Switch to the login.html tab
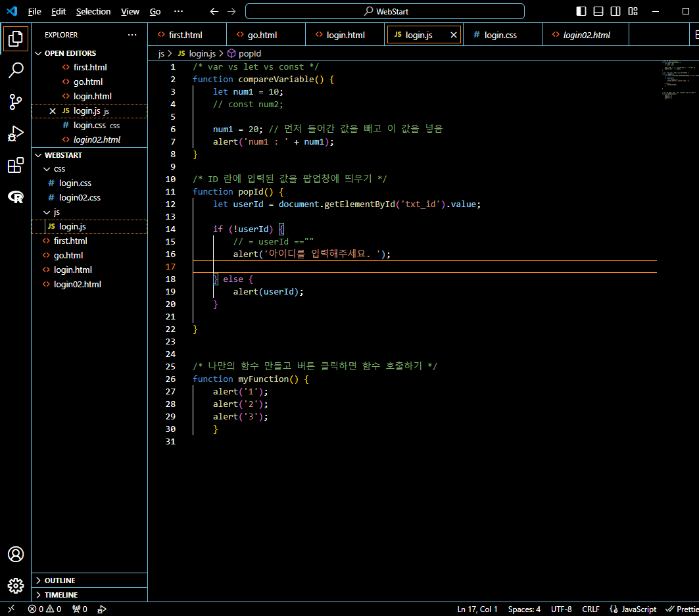 (x=345, y=35)
